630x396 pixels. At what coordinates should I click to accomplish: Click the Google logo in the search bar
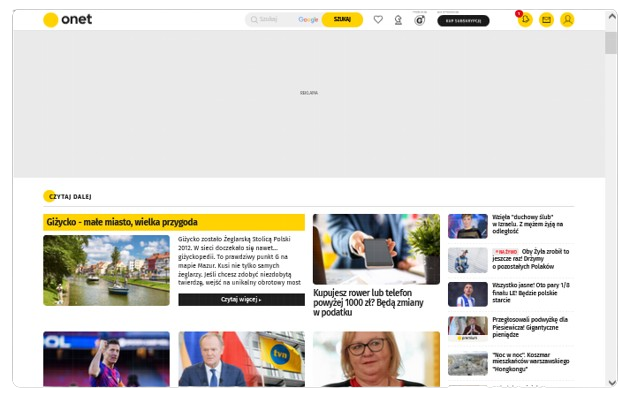308,20
